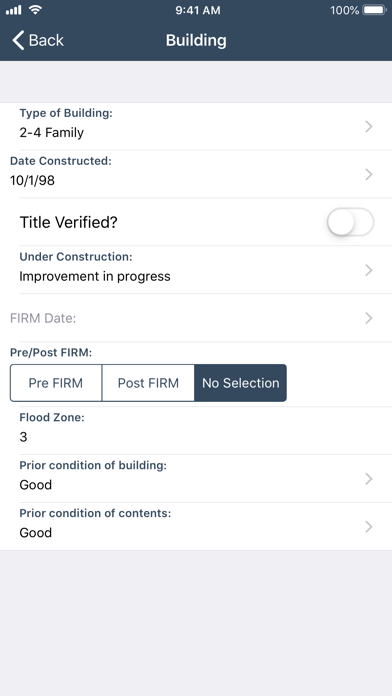Tap the 2-4 Family building type value
Viewport: 392px width, 696px height.
[51, 133]
